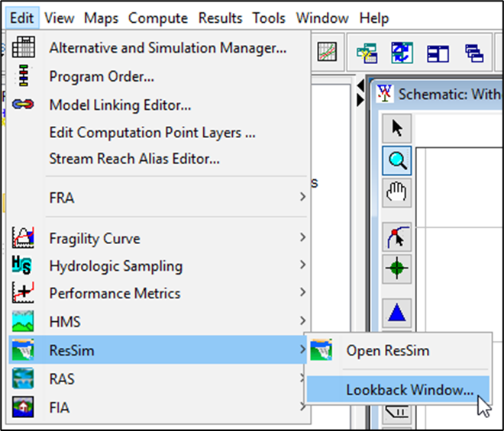Image resolution: width=504 pixels, height=431 pixels.
Task: Click the plot graph toolbar icon
Action: point(327,52)
